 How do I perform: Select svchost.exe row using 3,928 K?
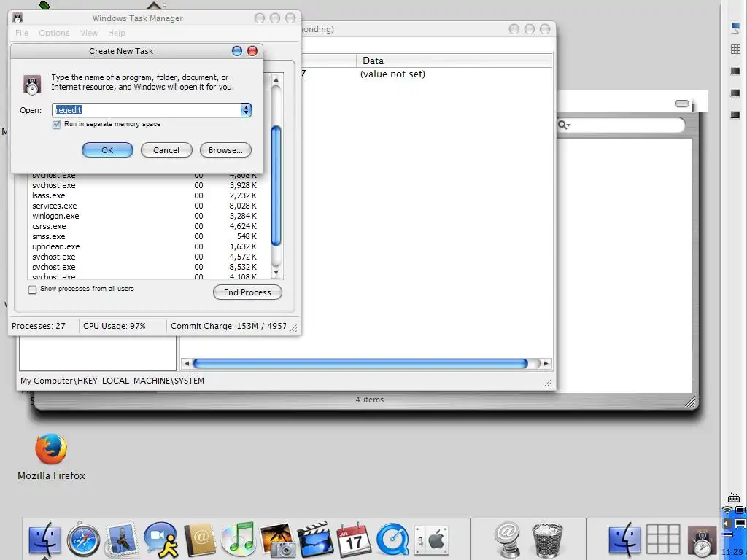pos(144,185)
